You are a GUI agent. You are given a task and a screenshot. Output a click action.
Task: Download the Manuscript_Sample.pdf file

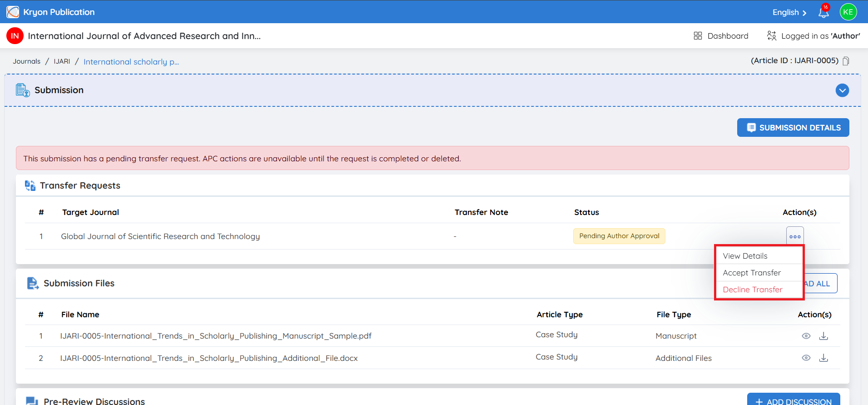823,336
